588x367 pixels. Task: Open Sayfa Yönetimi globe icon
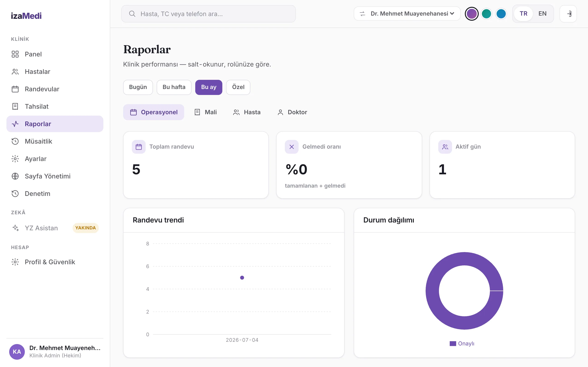(15, 176)
